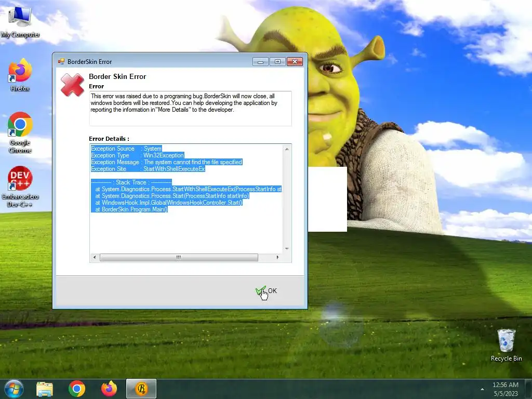Click the right arrow of horizontal scrollbar

[x=277, y=258]
